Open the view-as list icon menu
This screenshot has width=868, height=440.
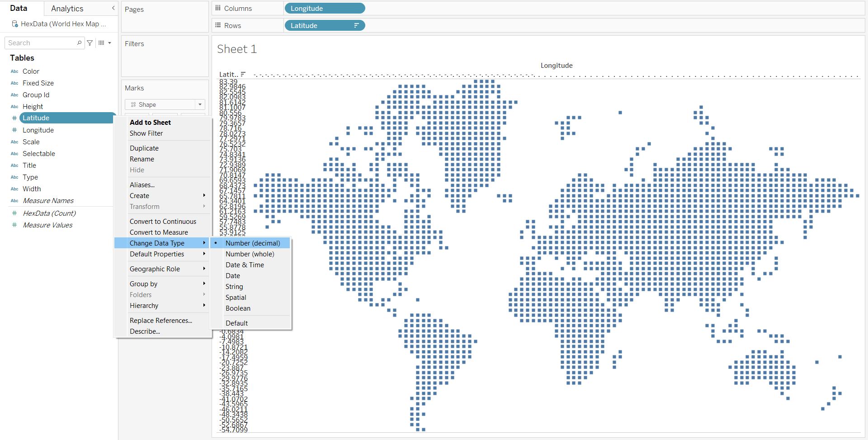pyautogui.click(x=101, y=43)
